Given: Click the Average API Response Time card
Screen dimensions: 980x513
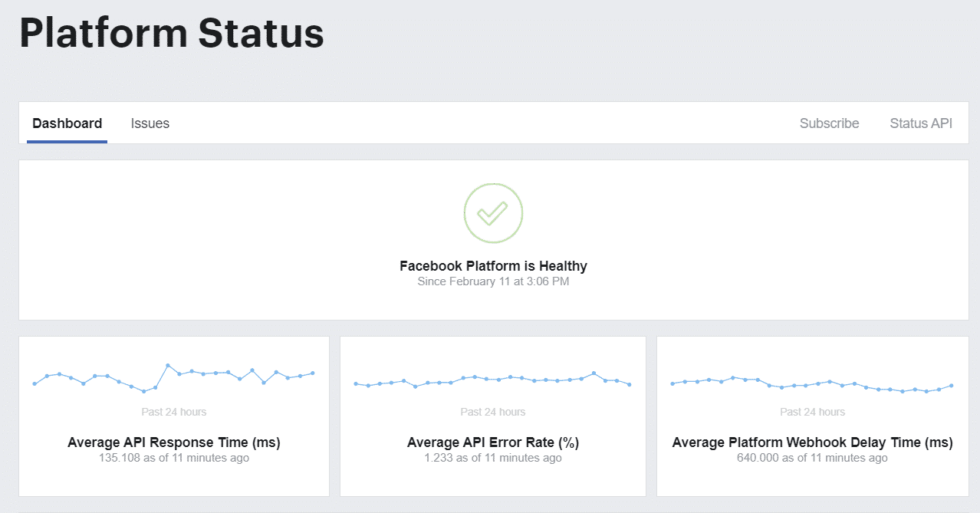Looking at the screenshot, I should (x=174, y=416).
